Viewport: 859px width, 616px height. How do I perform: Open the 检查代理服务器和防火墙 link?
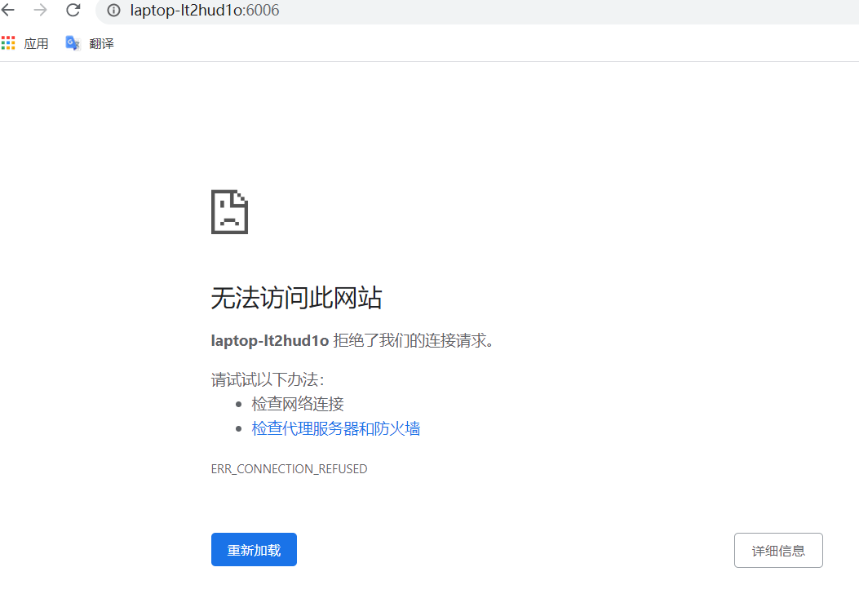click(335, 428)
